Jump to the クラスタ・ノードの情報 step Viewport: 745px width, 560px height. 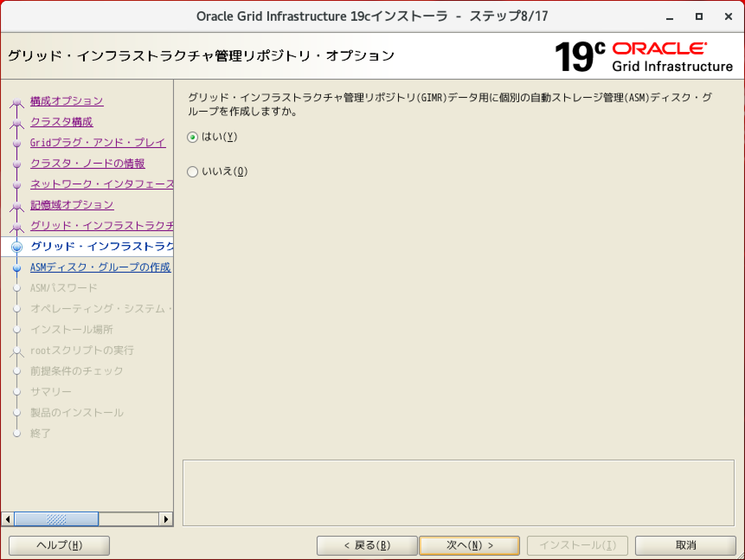tap(87, 163)
